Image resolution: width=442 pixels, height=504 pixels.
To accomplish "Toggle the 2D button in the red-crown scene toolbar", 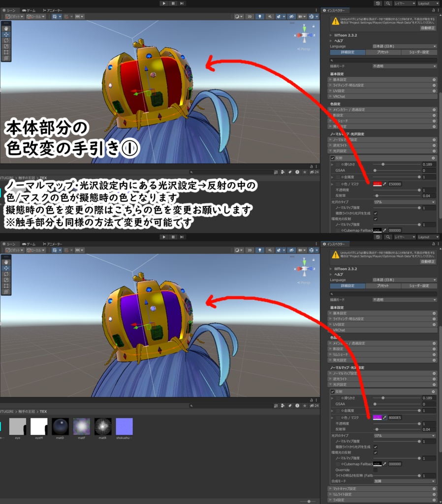I will pyautogui.click(x=250, y=16).
